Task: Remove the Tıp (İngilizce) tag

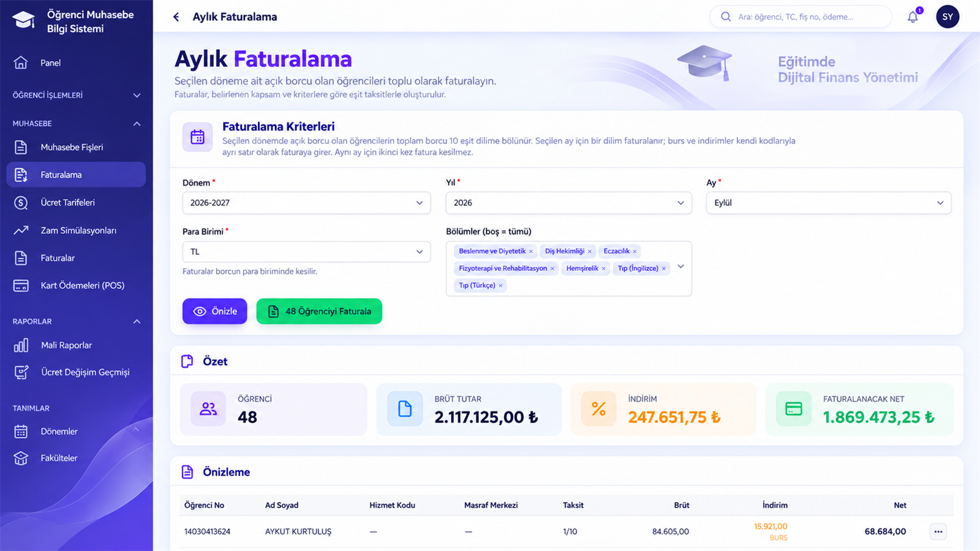Action: [664, 269]
